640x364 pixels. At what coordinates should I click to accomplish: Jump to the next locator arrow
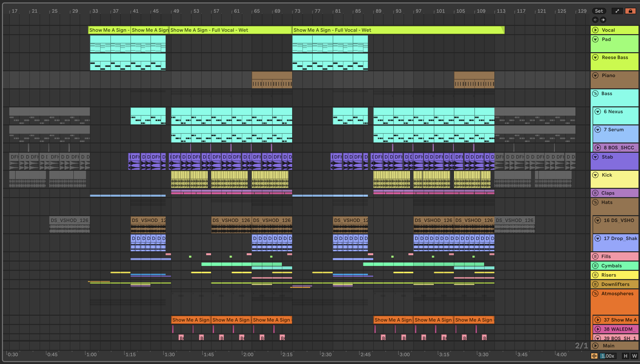[603, 20]
